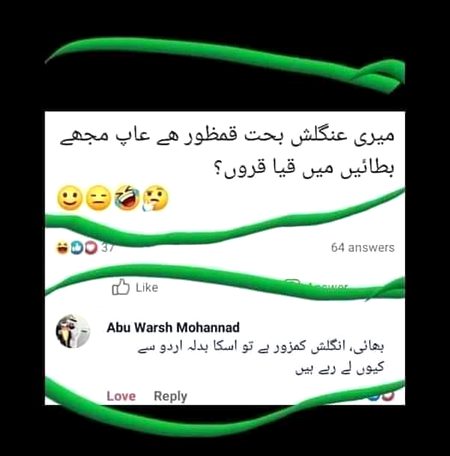The image size is (450, 456).
Task: Click the Urdu post question text
Action: (227, 153)
